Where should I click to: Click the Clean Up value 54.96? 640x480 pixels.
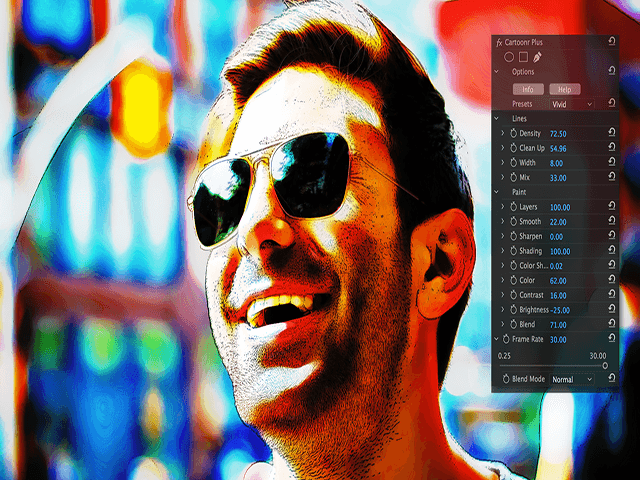558,149
